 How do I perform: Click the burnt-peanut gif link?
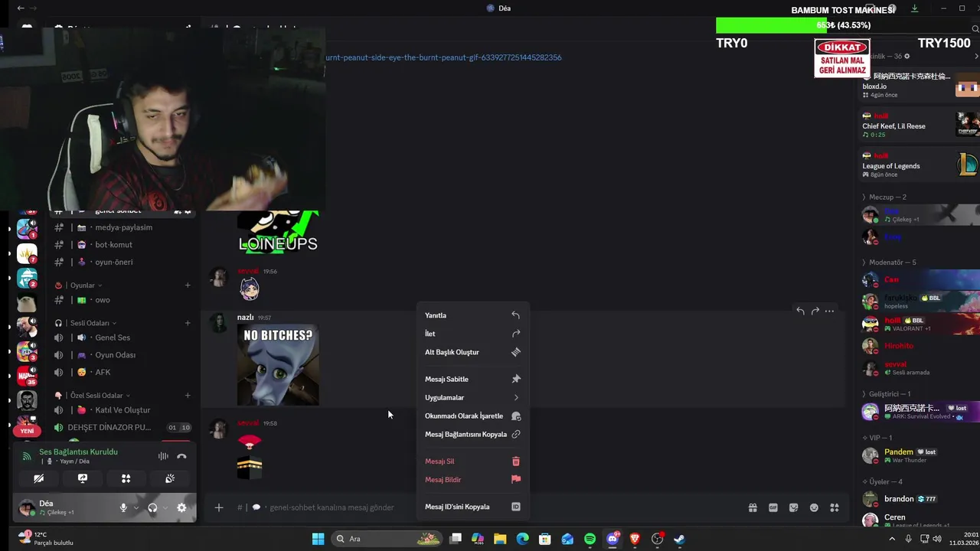click(443, 57)
